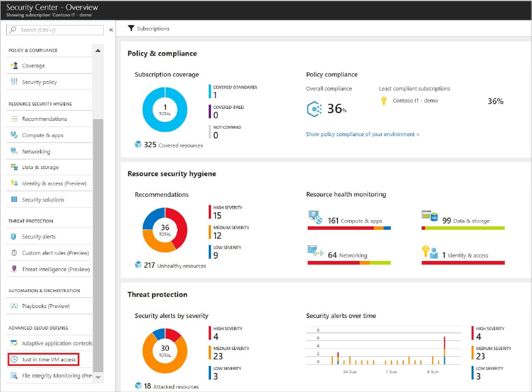
Task: Open Adaptive application controls menu item
Action: coord(49,343)
